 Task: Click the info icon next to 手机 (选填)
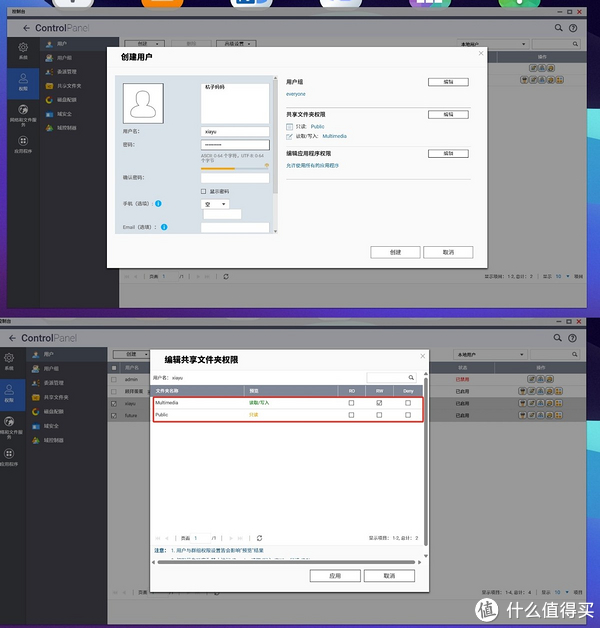point(159,203)
